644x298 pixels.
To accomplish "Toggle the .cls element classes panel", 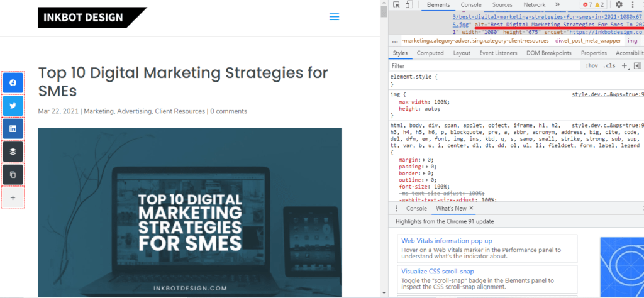I will [609, 65].
